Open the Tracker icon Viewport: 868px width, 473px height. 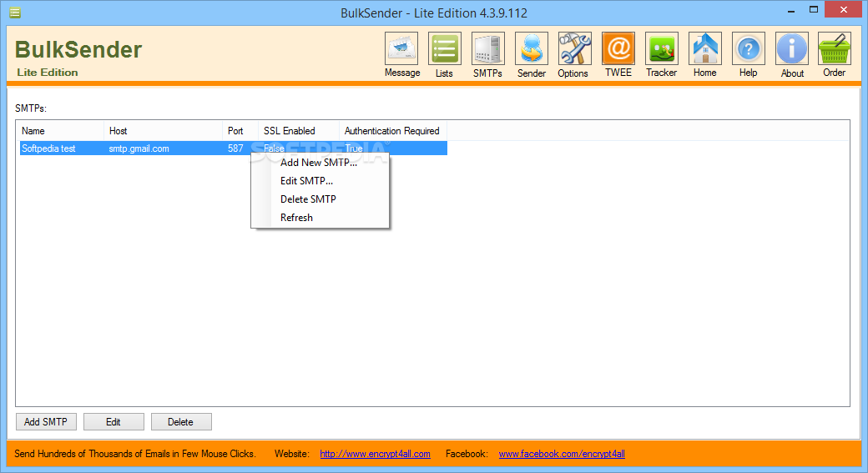662,48
